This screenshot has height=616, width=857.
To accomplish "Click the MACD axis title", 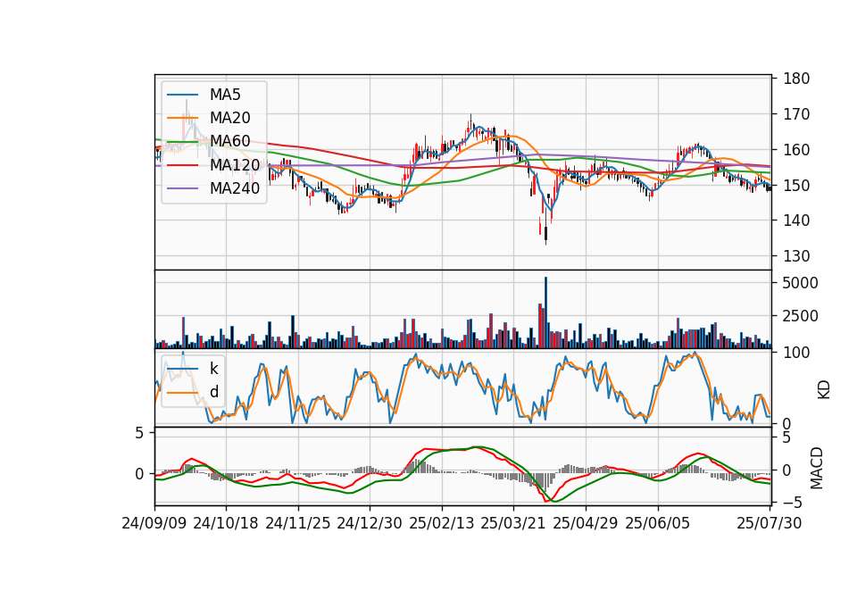I will click(x=817, y=468).
